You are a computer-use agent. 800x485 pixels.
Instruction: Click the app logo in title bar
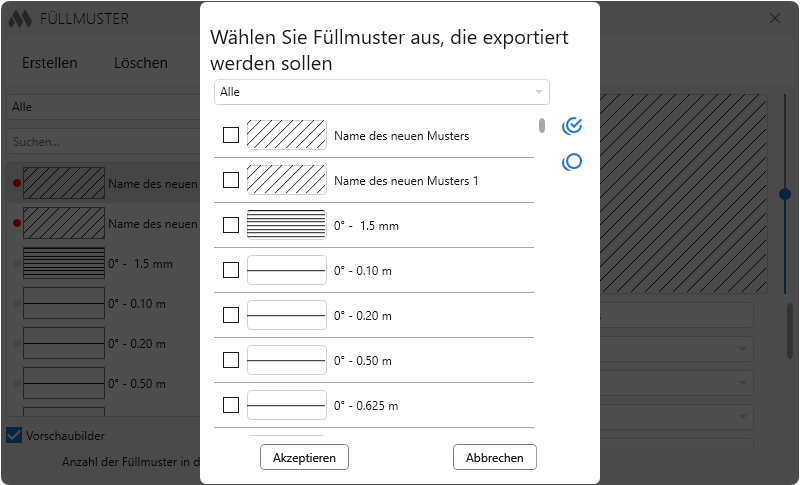click(21, 19)
